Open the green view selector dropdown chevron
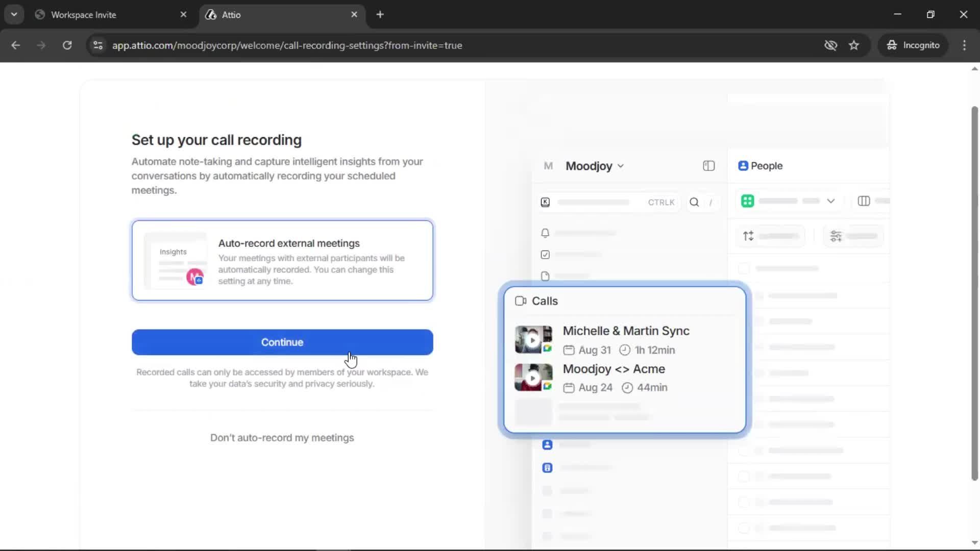The image size is (980, 551). (x=830, y=201)
